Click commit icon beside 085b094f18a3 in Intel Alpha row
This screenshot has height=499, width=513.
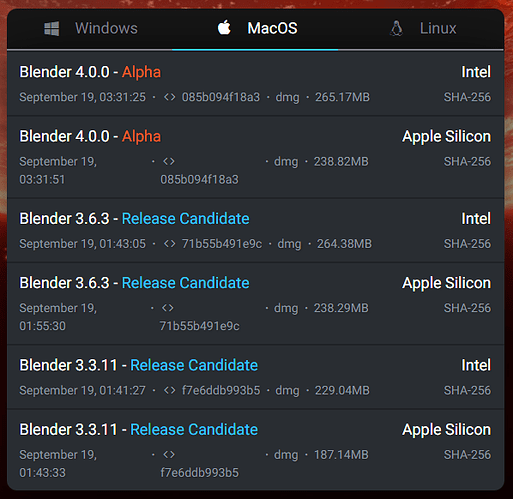pyautogui.click(x=169, y=97)
